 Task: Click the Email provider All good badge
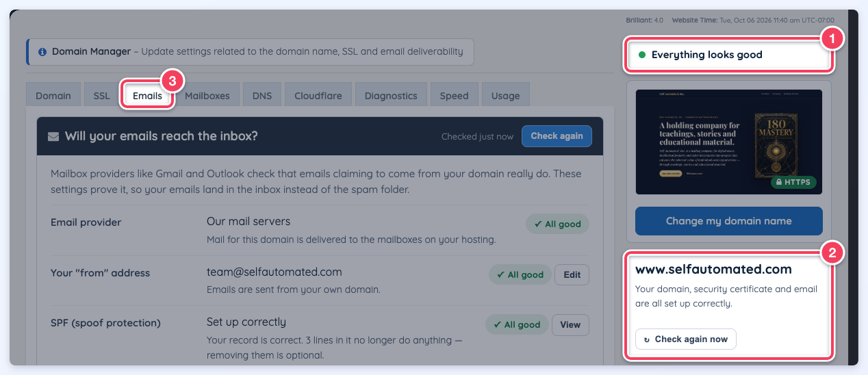coord(557,224)
